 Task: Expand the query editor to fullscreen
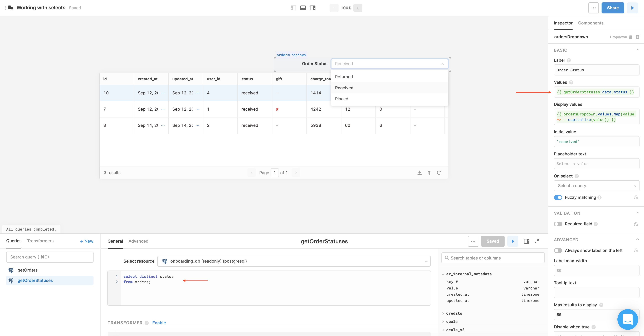536,241
